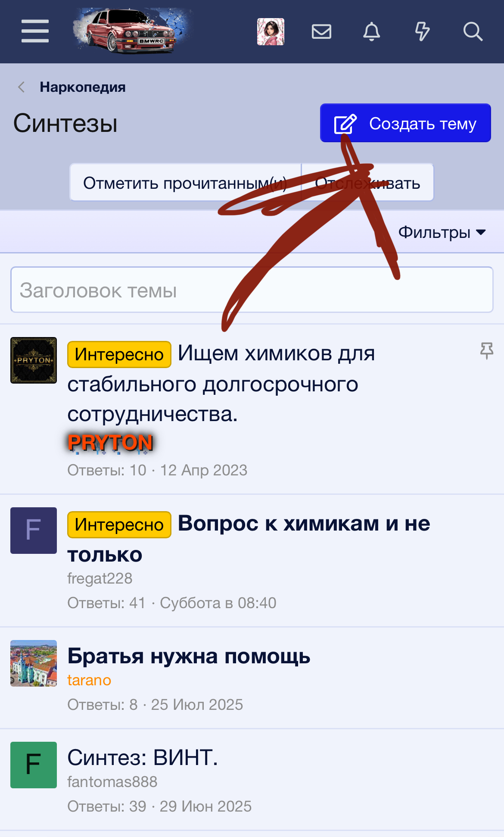Viewport: 504px width, 837px height.
Task: Click the pin icon on first thread
Action: (x=487, y=351)
